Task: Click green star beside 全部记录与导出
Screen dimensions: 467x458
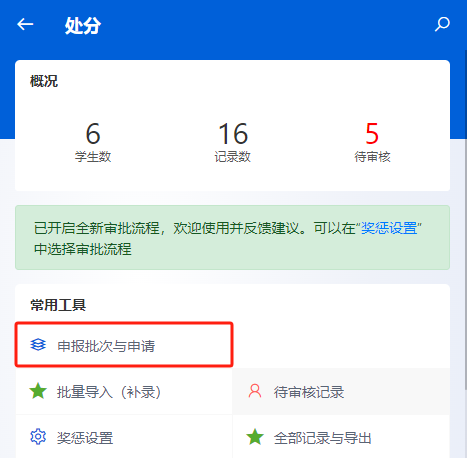Action: [255, 437]
